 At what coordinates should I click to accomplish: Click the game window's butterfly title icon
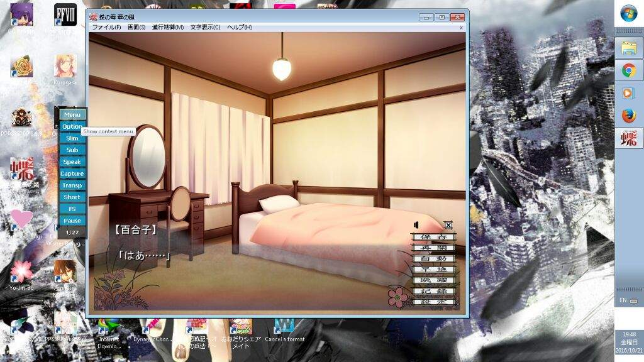click(x=94, y=17)
